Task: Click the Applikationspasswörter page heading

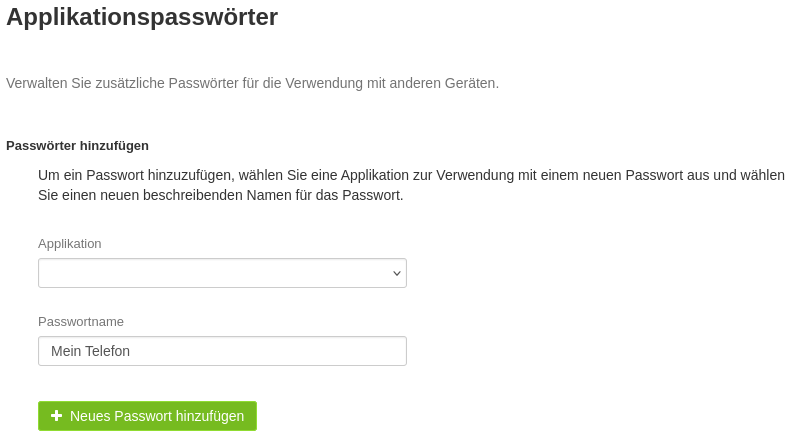Action: [142, 17]
